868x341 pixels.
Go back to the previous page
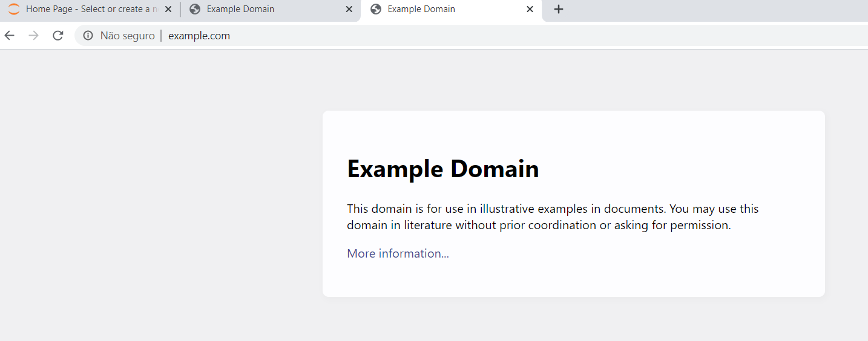pos(10,36)
